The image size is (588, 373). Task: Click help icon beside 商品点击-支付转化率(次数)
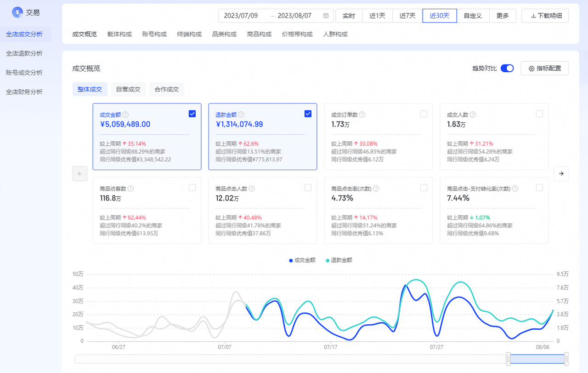[x=515, y=189]
